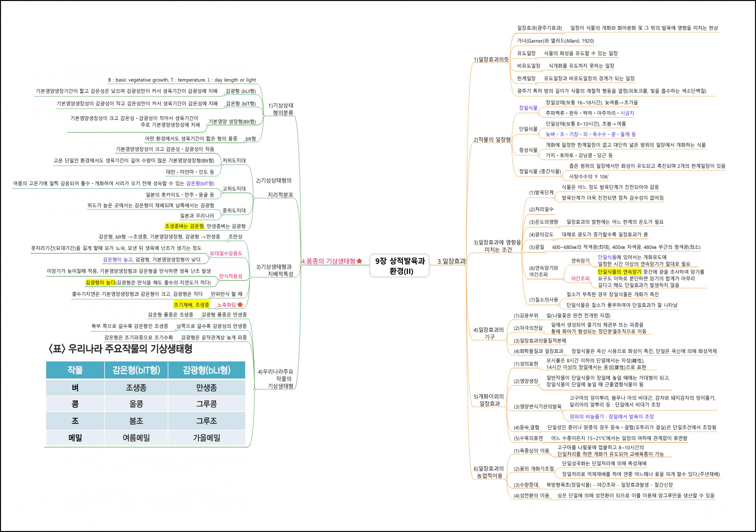Image resolution: width=756 pixels, height=532 pixels.
Task: Click the 단일식물 node under 작물의 일장형
Action: click(x=528, y=129)
